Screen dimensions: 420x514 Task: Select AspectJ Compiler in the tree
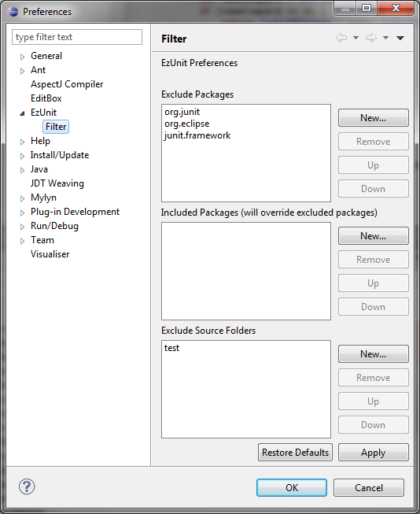click(67, 84)
